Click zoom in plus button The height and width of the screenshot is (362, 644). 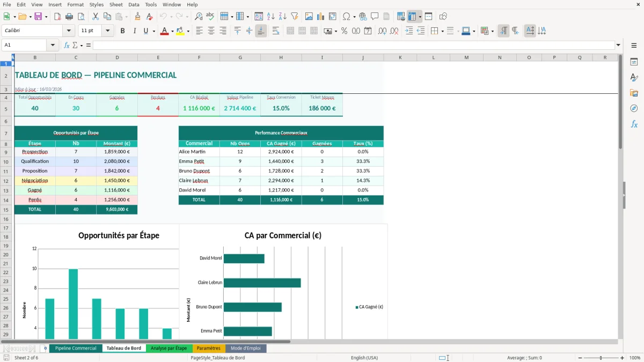(623, 358)
